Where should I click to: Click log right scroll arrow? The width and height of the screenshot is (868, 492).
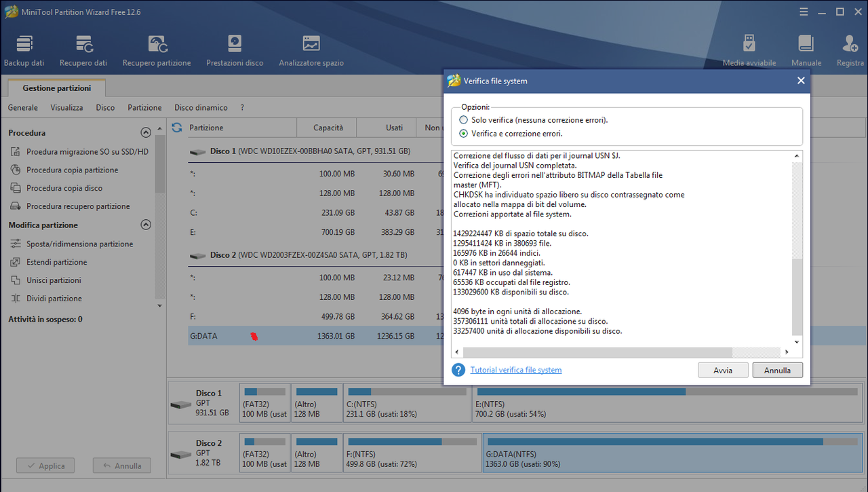tap(787, 352)
